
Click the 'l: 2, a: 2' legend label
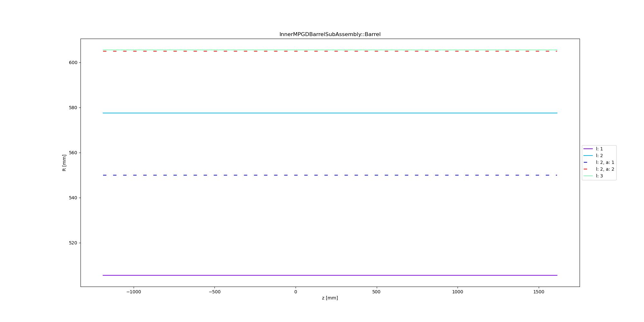[605, 169]
